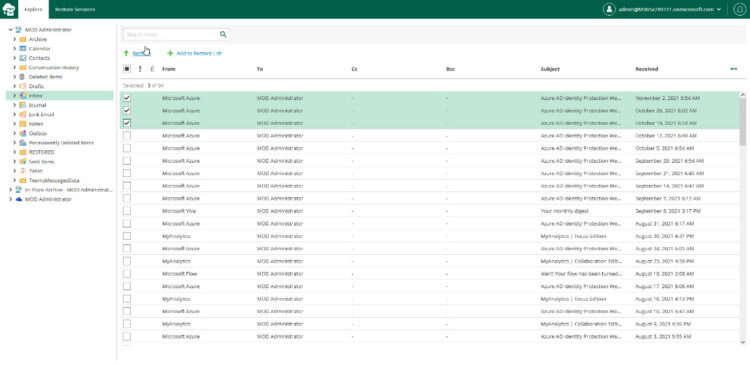Screen dimensions: 750x366
Task: Click the attachment paperclip column icon
Action: (x=152, y=69)
